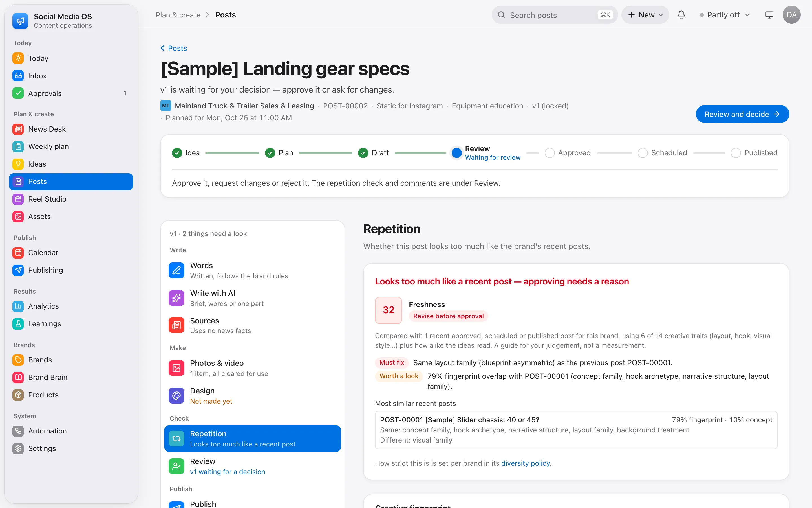The image size is (812, 508).
Task: Open Automation settings
Action: click(x=71, y=431)
